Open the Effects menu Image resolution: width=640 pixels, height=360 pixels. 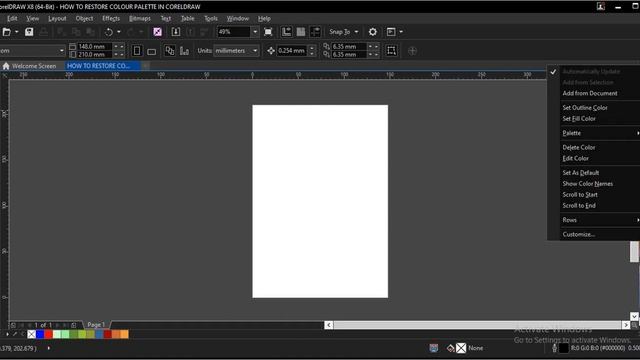(x=111, y=18)
